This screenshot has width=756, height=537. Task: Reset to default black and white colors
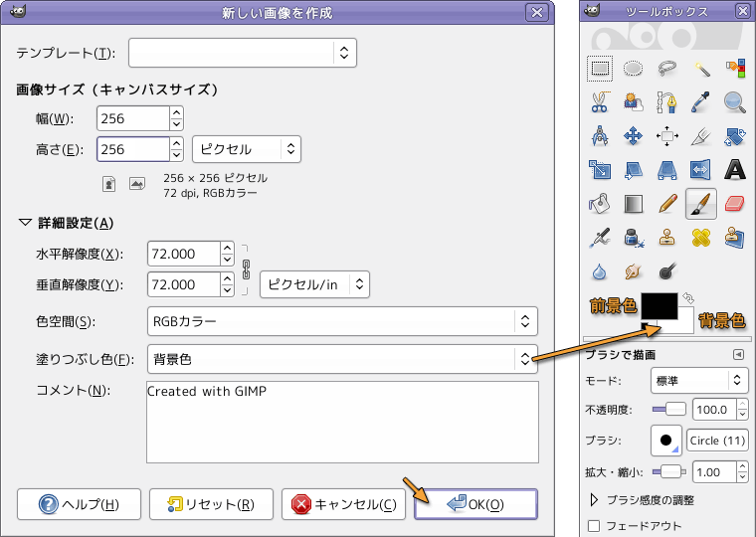pyautogui.click(x=646, y=326)
